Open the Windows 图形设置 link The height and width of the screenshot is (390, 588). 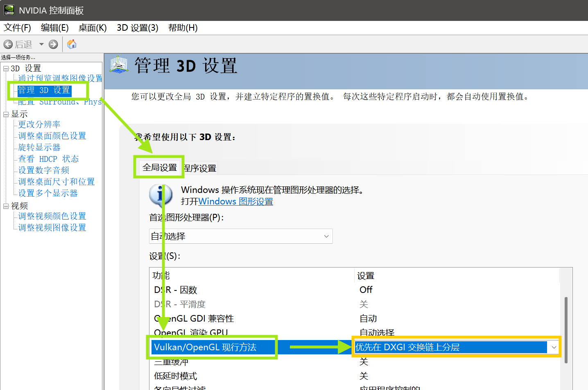236,202
